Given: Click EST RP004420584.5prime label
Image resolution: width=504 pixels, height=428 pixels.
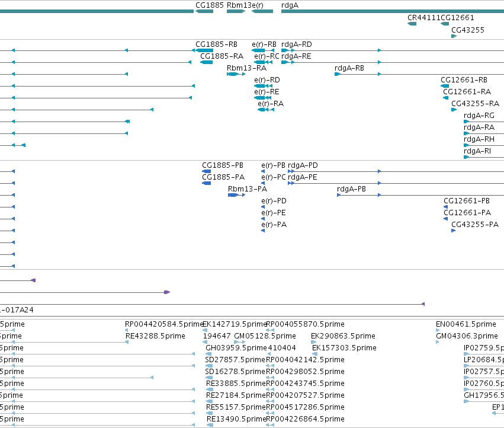Looking at the screenshot, I should [x=164, y=324].
